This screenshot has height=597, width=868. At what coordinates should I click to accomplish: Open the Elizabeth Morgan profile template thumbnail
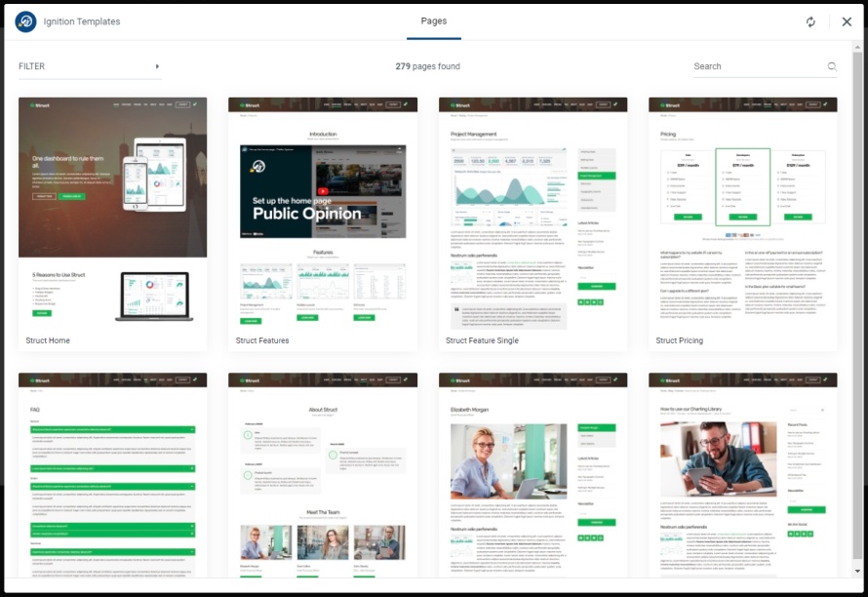533,475
